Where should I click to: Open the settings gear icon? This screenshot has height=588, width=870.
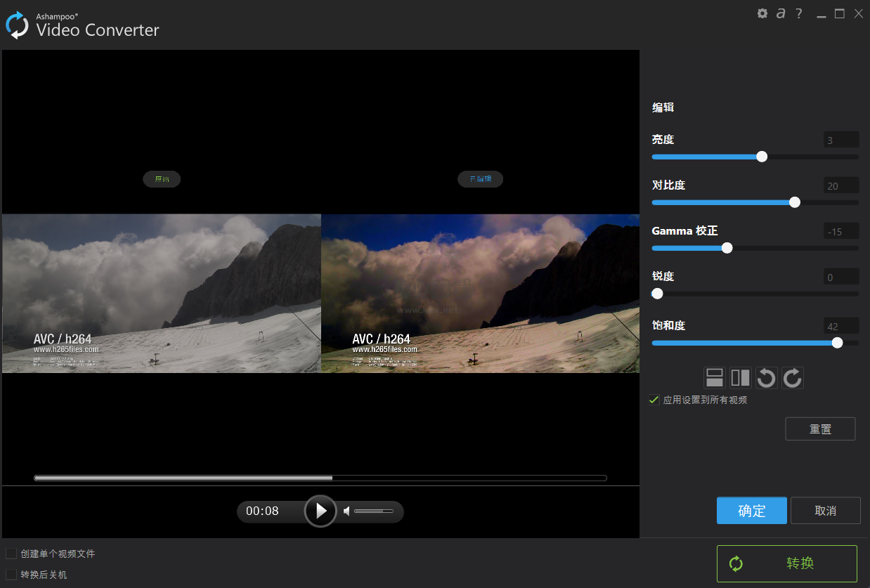click(762, 13)
